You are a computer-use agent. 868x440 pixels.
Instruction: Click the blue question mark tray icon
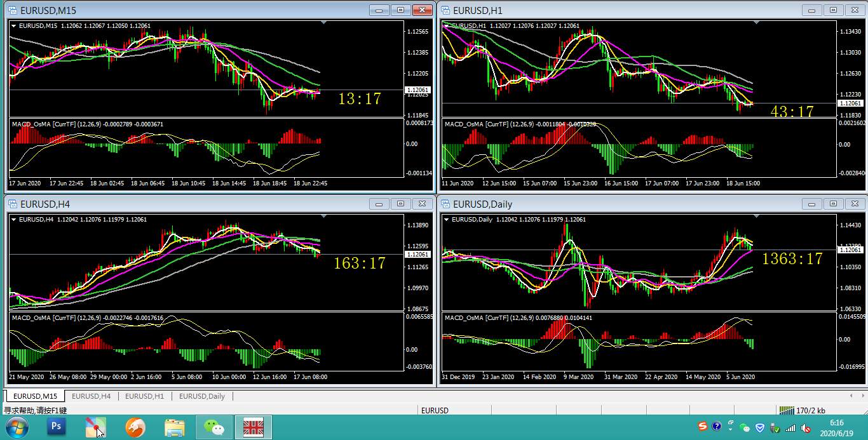[x=717, y=427]
